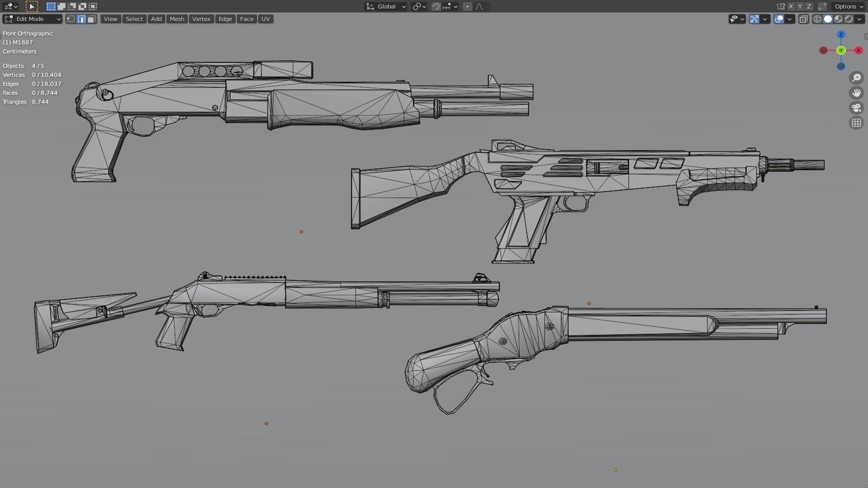Image resolution: width=868 pixels, height=488 pixels.
Task: Click the X axis labeled gizmo circle
Action: 858,51
